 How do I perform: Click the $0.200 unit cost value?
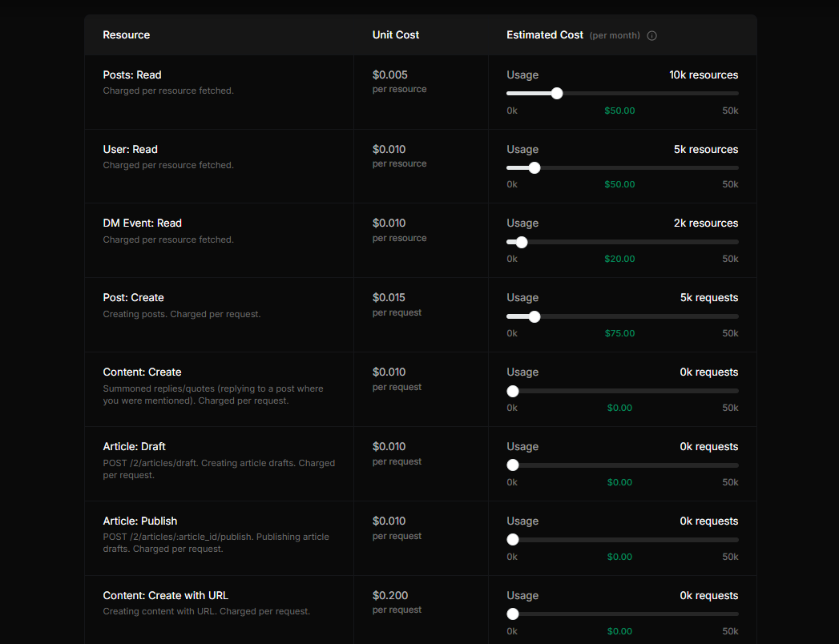click(x=390, y=595)
